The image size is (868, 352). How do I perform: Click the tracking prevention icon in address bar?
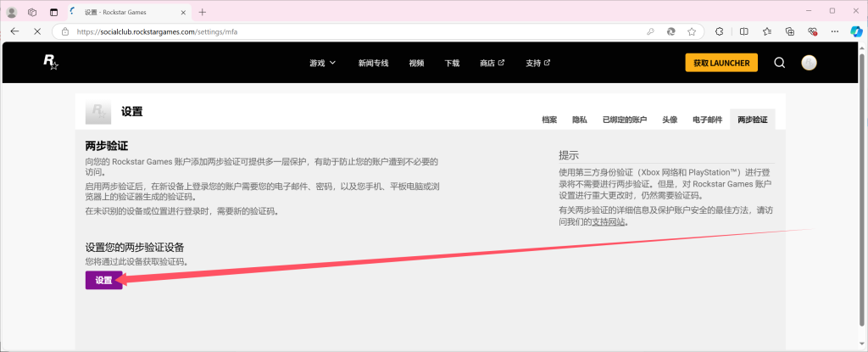(671, 31)
